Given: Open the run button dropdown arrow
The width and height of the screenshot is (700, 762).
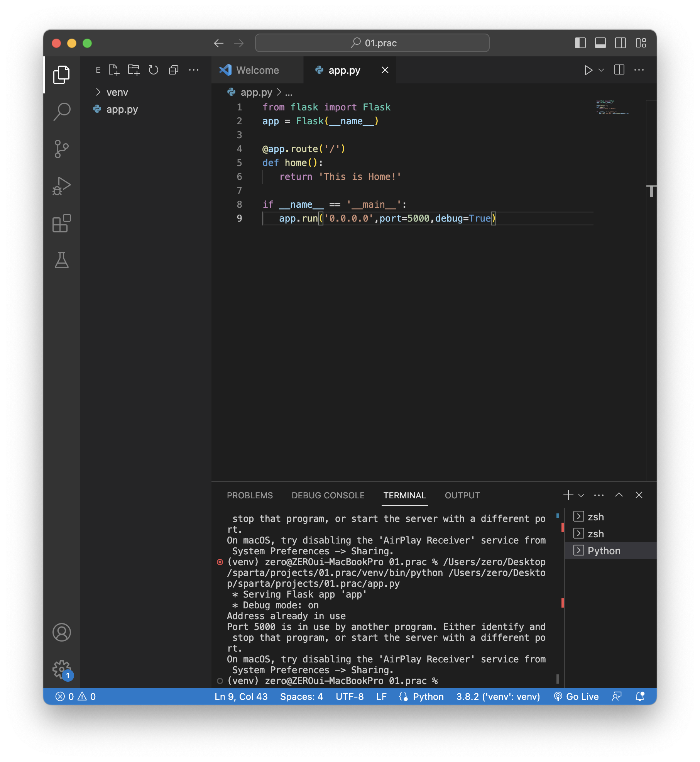Looking at the screenshot, I should point(601,70).
